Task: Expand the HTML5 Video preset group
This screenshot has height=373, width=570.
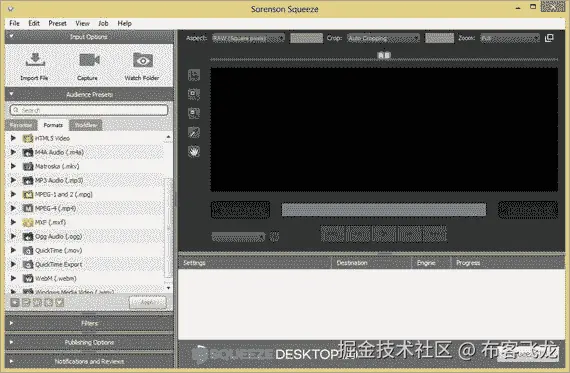Action: click(13, 138)
